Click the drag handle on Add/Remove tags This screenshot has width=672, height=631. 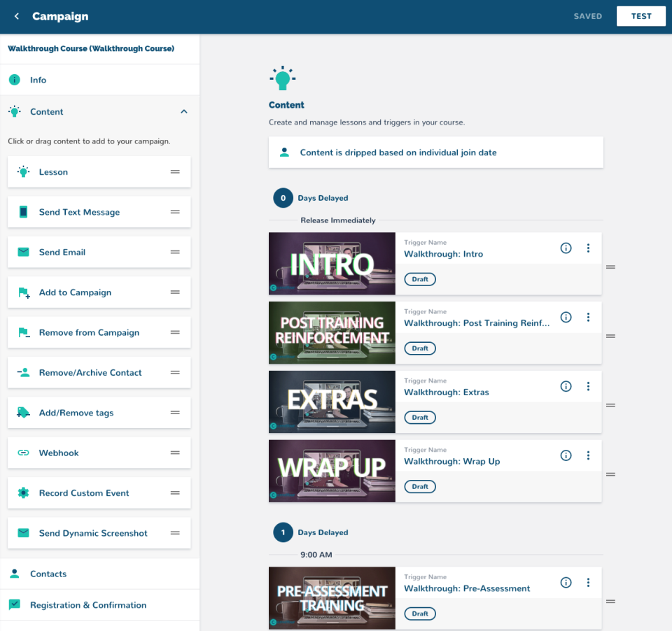click(175, 413)
